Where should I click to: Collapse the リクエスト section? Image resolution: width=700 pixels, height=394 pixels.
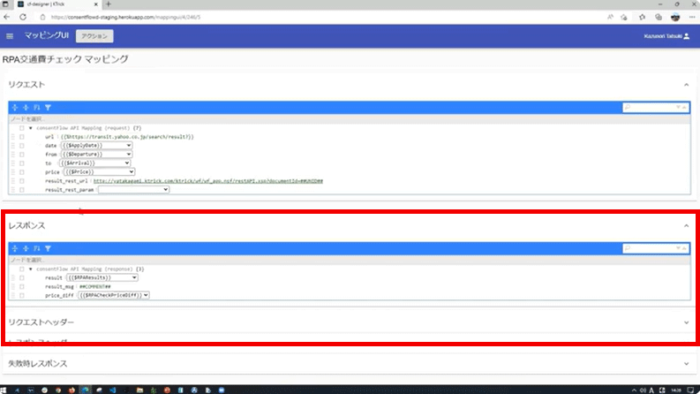pyautogui.click(x=686, y=85)
